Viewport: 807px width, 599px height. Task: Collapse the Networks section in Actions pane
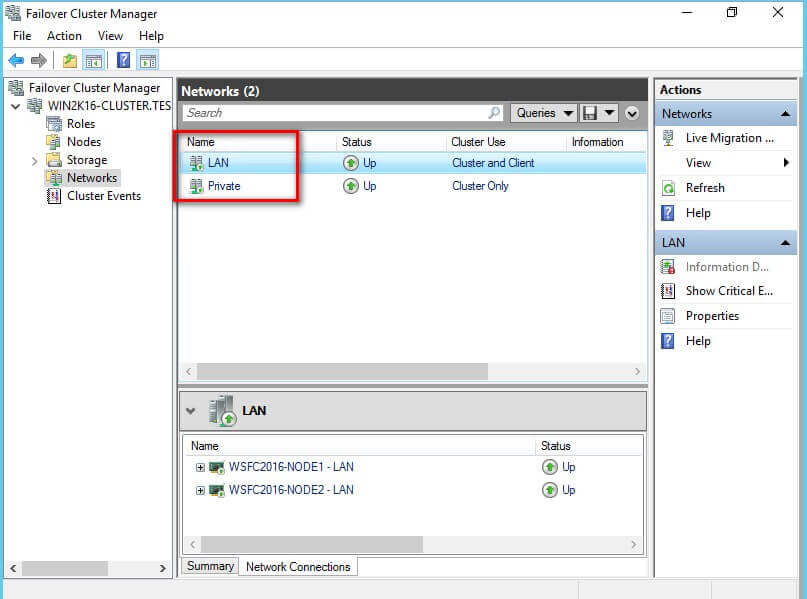click(785, 114)
